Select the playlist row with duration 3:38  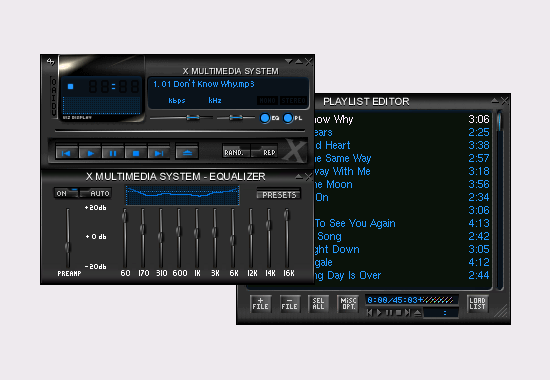coord(401,145)
